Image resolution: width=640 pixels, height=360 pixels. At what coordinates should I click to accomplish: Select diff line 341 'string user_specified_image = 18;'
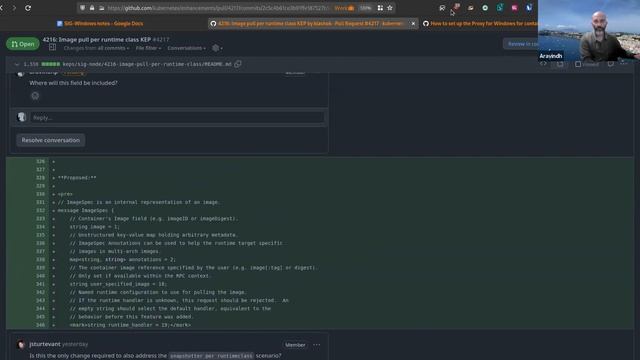point(118,284)
